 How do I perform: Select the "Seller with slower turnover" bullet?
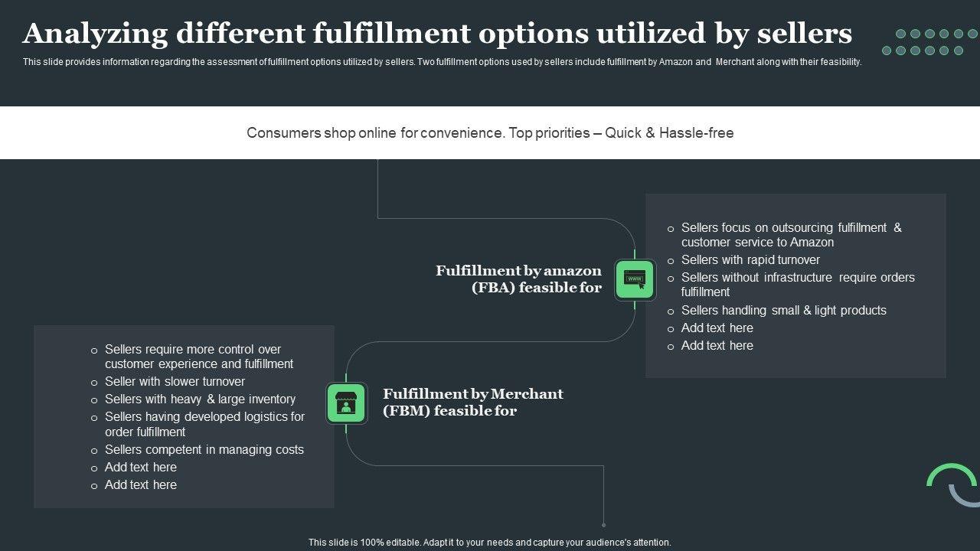(x=175, y=382)
